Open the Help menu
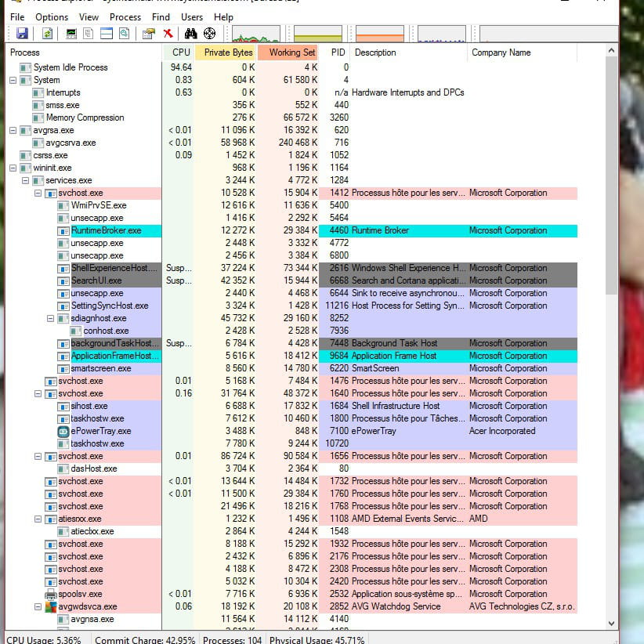 point(223,17)
